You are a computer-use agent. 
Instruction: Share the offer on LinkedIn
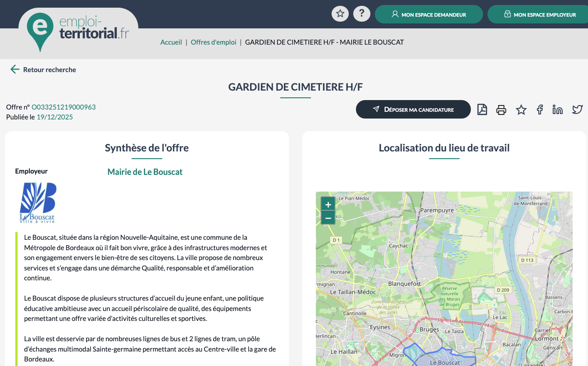[x=558, y=110]
